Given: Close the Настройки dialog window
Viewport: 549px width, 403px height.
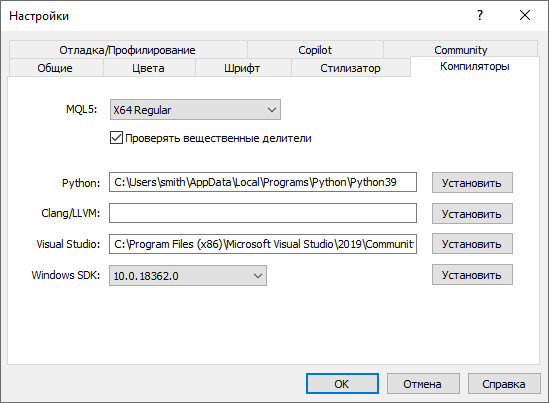Looking at the screenshot, I should [525, 15].
